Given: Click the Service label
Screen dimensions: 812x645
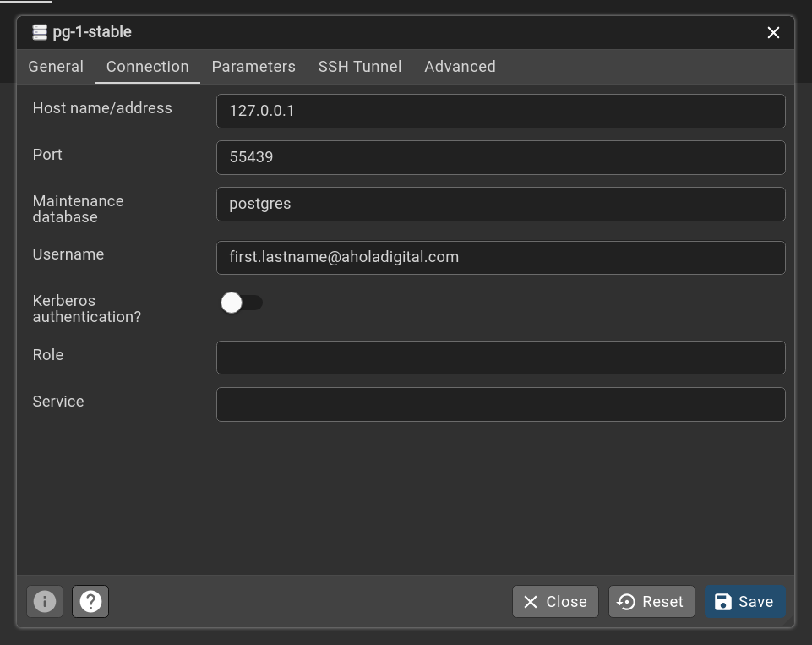Looking at the screenshot, I should pyautogui.click(x=58, y=402).
